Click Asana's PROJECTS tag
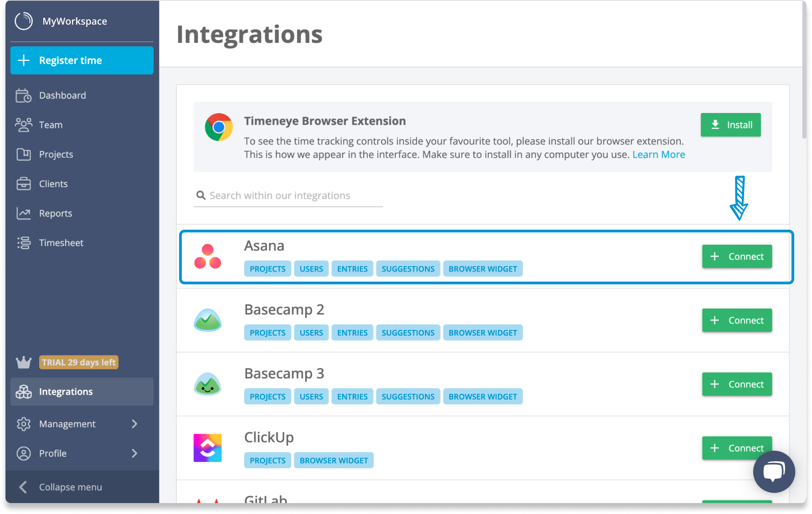Viewport: 812px width, 514px height. point(267,269)
